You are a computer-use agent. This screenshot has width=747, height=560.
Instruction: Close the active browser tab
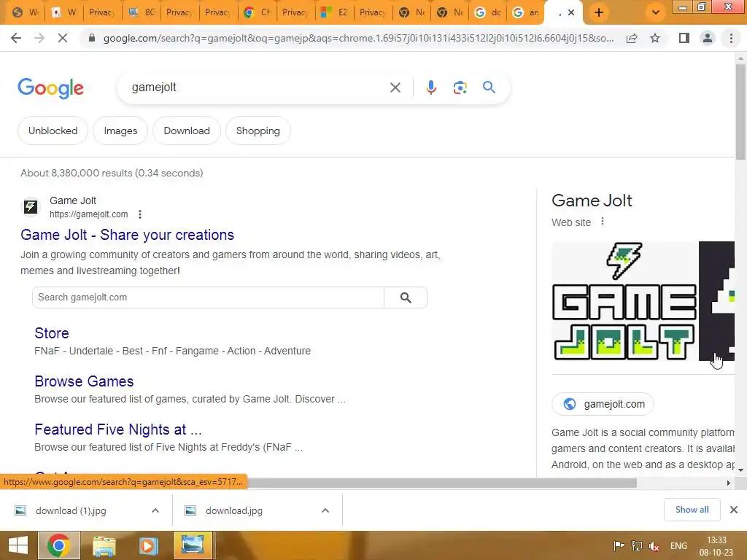(x=570, y=13)
